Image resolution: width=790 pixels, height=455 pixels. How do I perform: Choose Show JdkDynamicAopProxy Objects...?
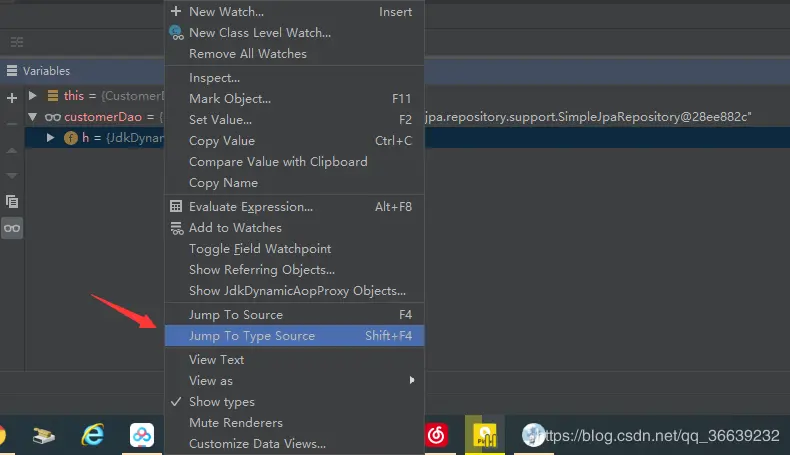(294, 291)
